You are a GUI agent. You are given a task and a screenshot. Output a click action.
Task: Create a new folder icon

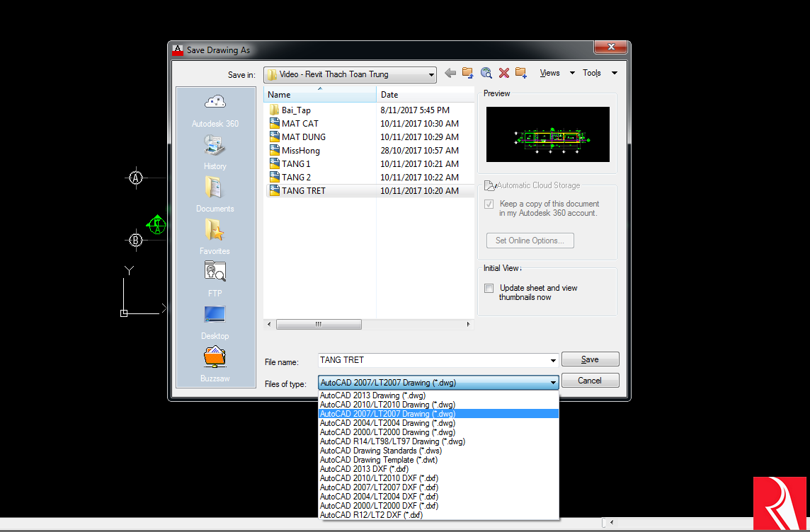(x=520, y=74)
